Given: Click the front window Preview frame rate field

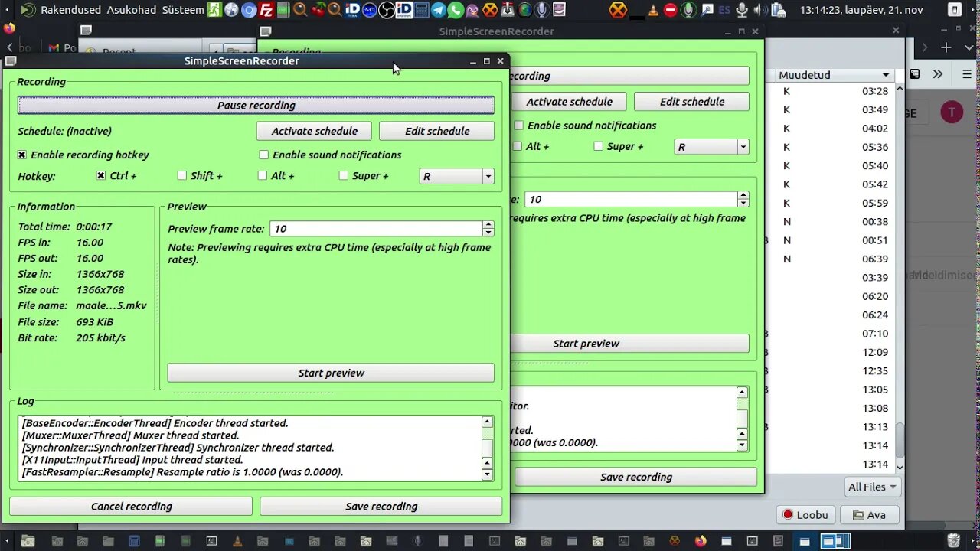Looking at the screenshot, I should (x=377, y=229).
